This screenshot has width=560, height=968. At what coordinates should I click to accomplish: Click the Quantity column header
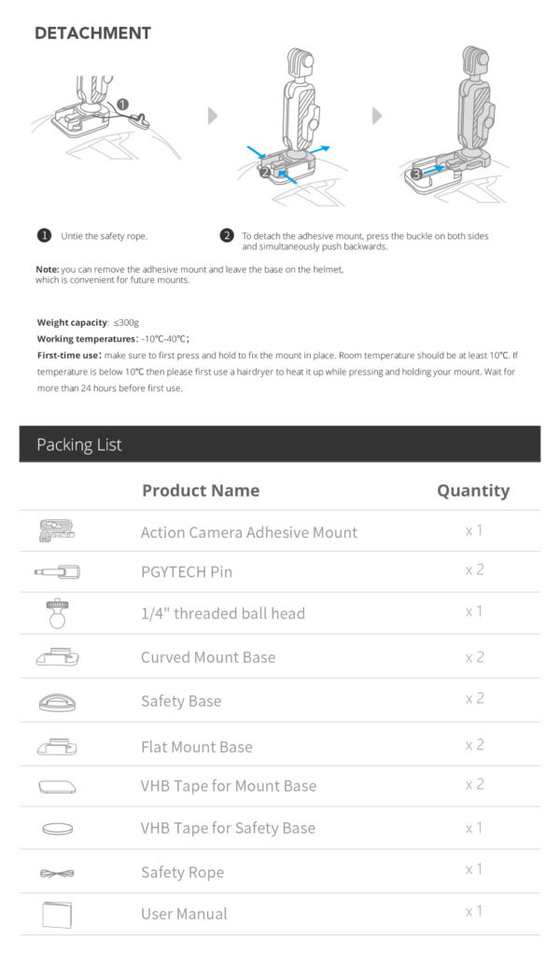coord(473,490)
